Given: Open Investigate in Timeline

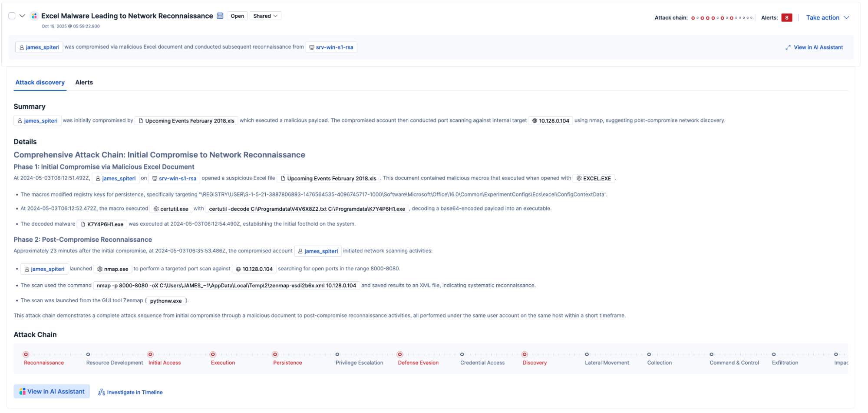Looking at the screenshot, I should tap(134, 392).
